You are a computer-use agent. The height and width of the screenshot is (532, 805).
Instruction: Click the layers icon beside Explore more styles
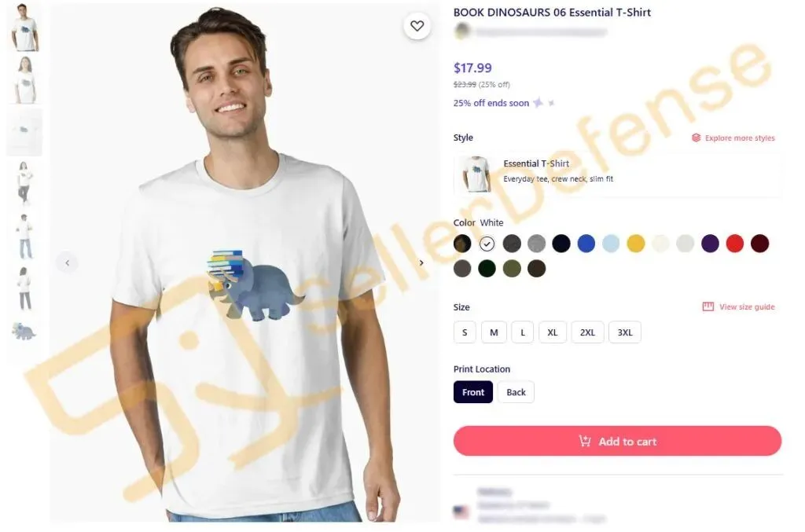click(697, 138)
